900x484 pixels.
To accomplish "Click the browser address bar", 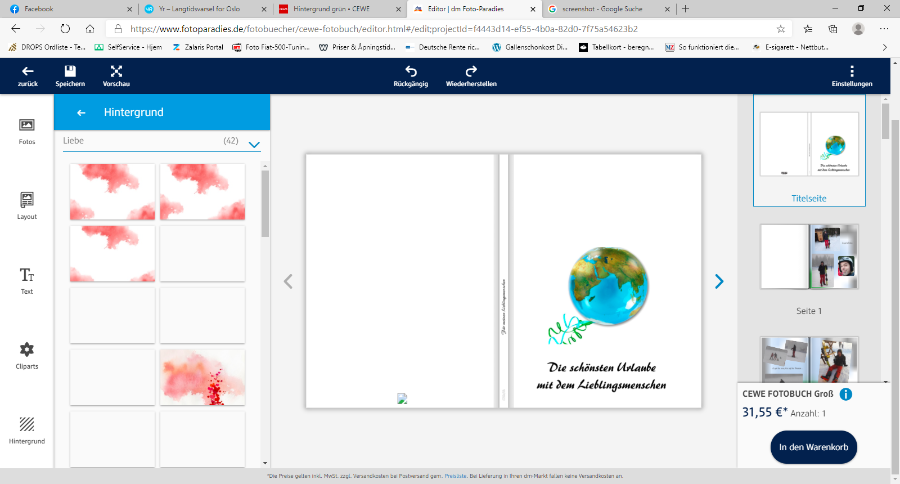I will coord(448,29).
